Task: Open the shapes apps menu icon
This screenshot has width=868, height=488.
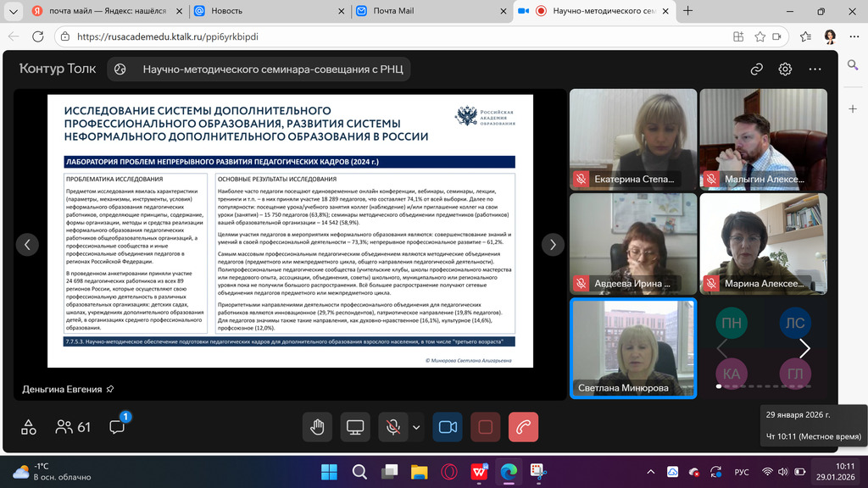Action: point(29,427)
